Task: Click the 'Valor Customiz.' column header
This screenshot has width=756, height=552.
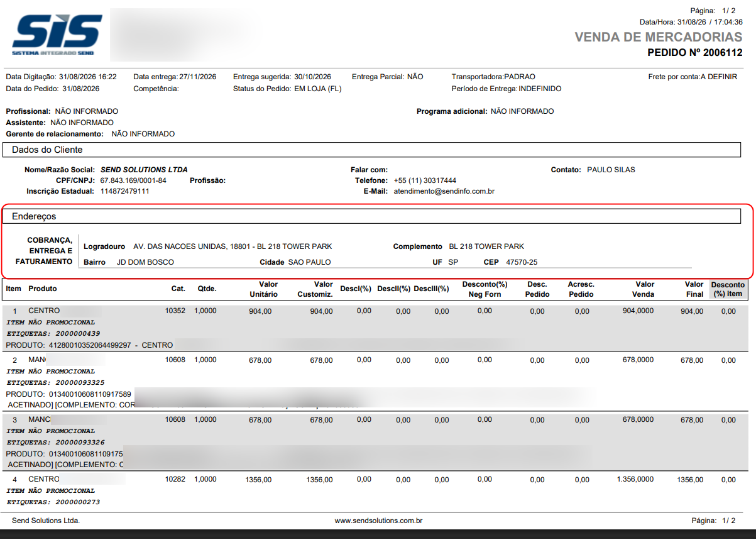Action: click(x=315, y=289)
